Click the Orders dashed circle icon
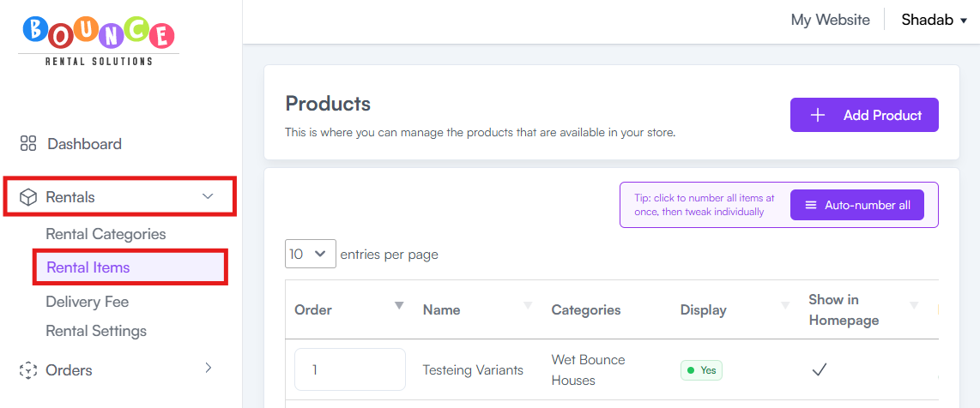This screenshot has width=980, height=408. [28, 370]
